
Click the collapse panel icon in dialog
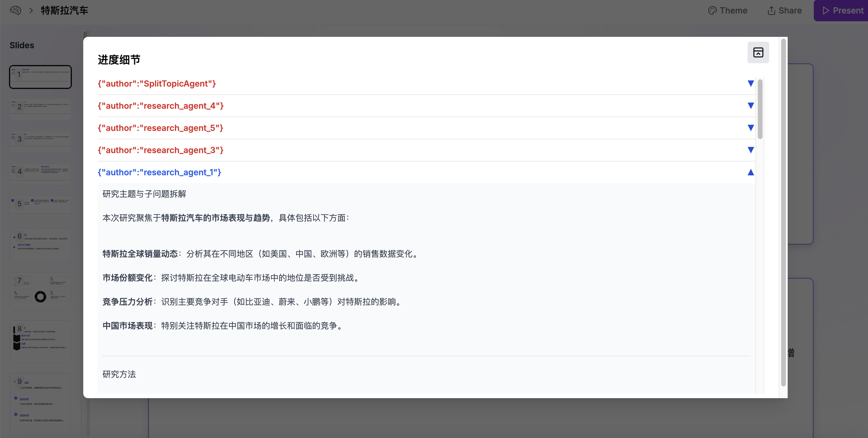click(758, 52)
